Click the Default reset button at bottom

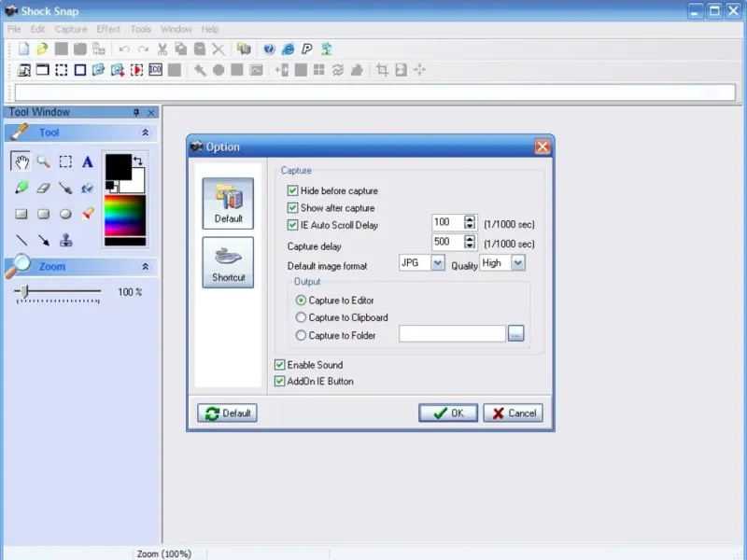[x=227, y=413]
